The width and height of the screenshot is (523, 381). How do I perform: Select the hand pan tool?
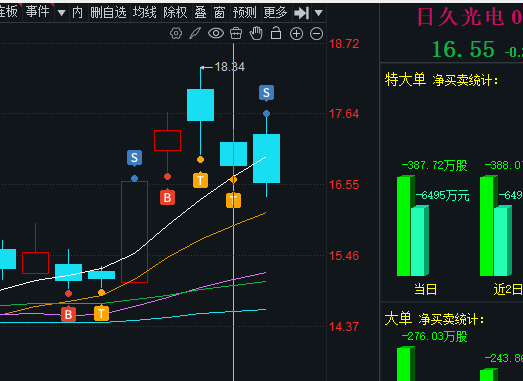click(256, 33)
